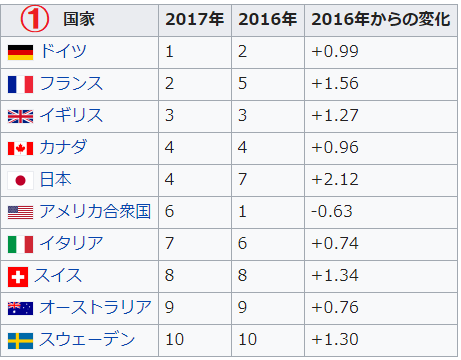461x360 pixels.
Task: Click the United States flag icon
Action: 20,212
